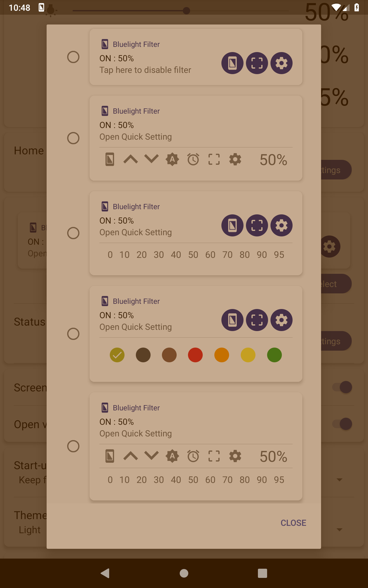Toggle the Screen switch on the right
Viewport: 368px width, 588px height.
[x=342, y=387]
